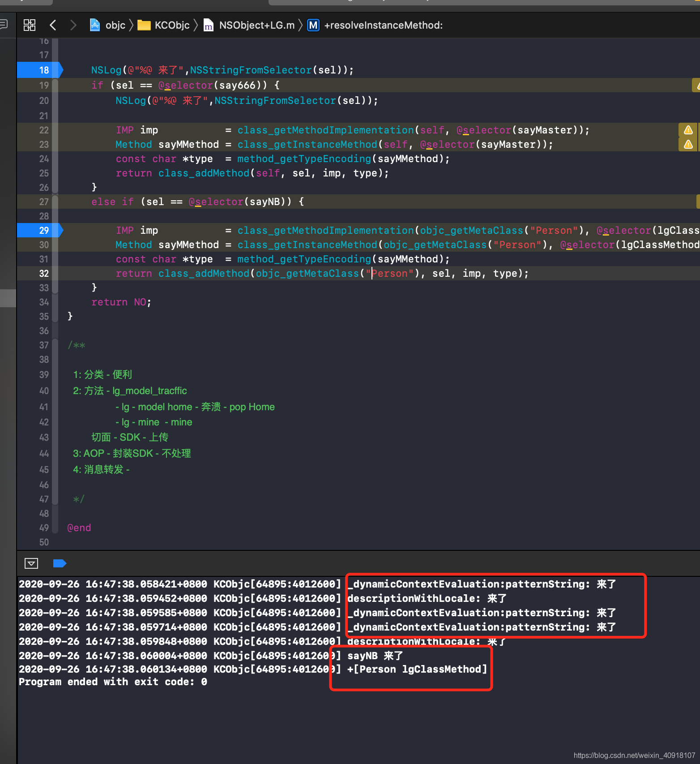This screenshot has height=764, width=700.
Task: Toggle the debug area hide button
Action: tap(31, 563)
